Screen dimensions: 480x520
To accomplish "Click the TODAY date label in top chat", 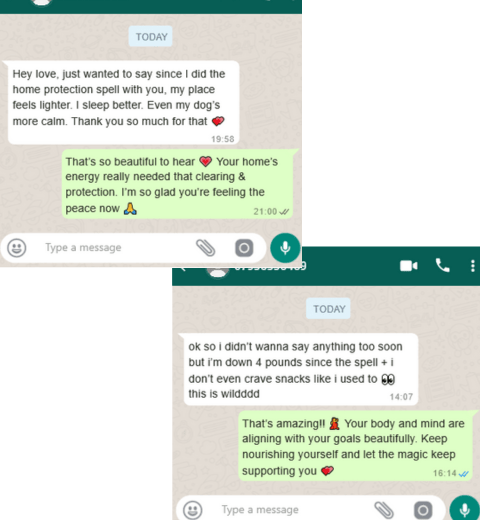I will click(x=151, y=36).
